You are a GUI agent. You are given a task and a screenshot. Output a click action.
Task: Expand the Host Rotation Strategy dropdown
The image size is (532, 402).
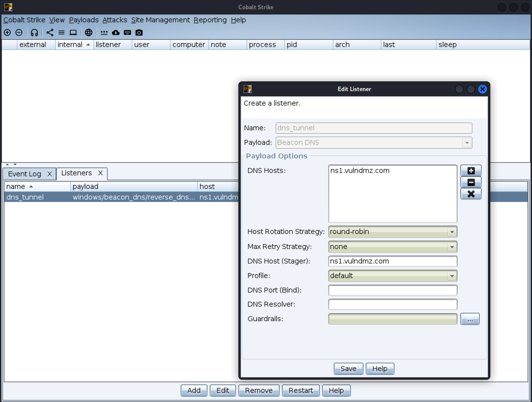pyautogui.click(x=452, y=232)
